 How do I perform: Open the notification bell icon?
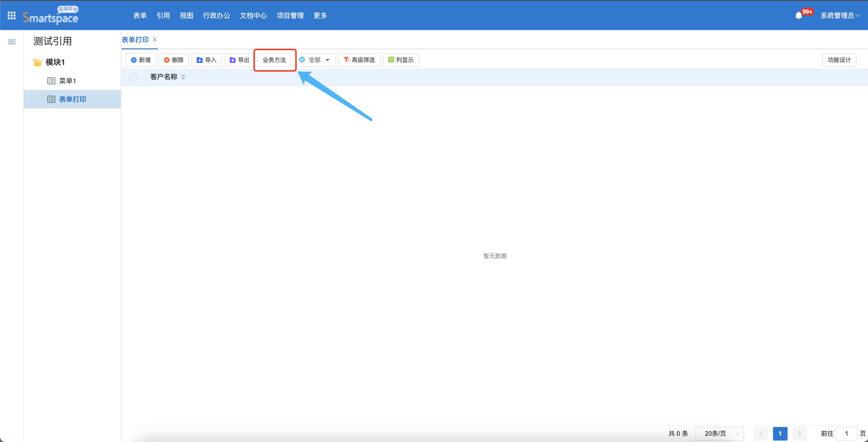pos(798,15)
